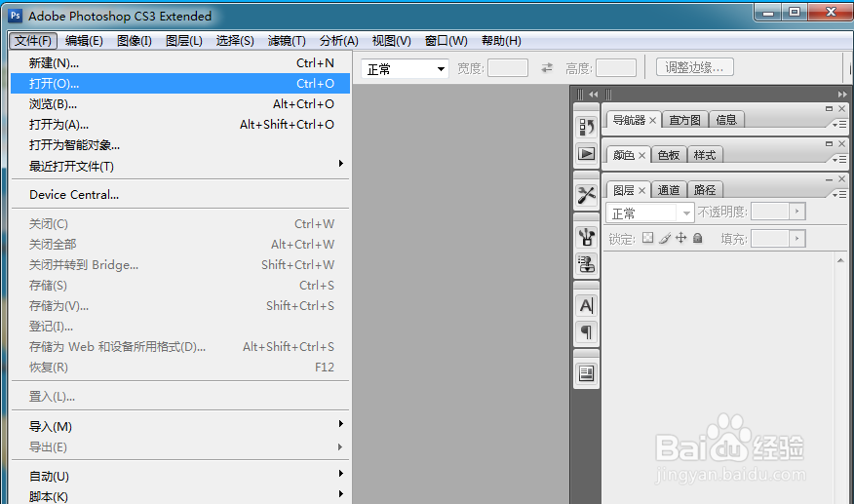Viewport: 854px width, 504px height.
Task: Minimize the color panel group
Action: click(829, 144)
